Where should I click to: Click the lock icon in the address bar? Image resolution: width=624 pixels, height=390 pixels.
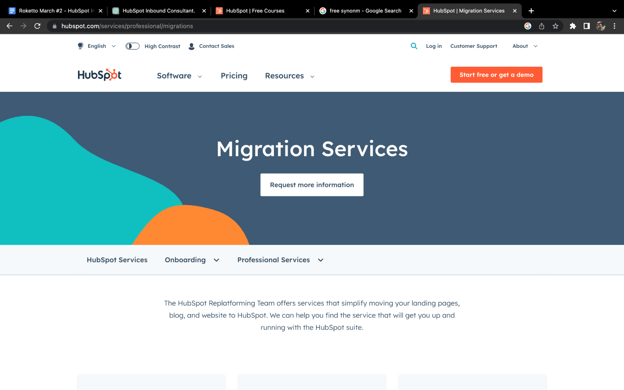(x=55, y=26)
